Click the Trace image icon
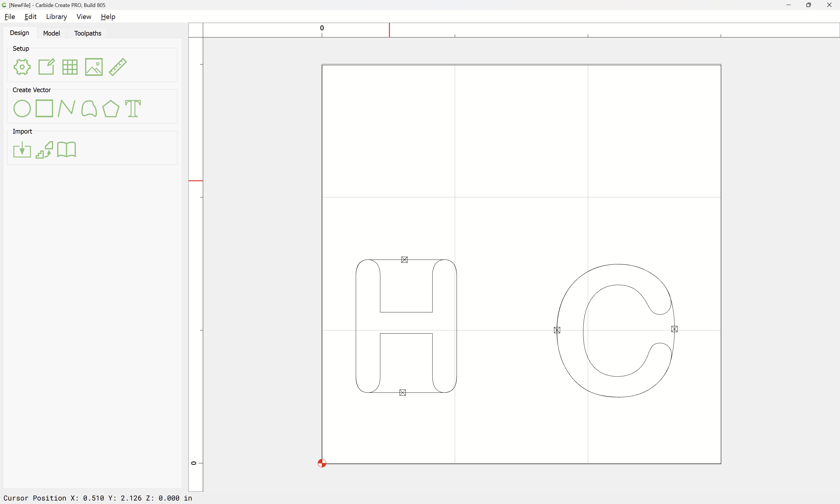Screen dimensions: 840x504 (x=44, y=150)
